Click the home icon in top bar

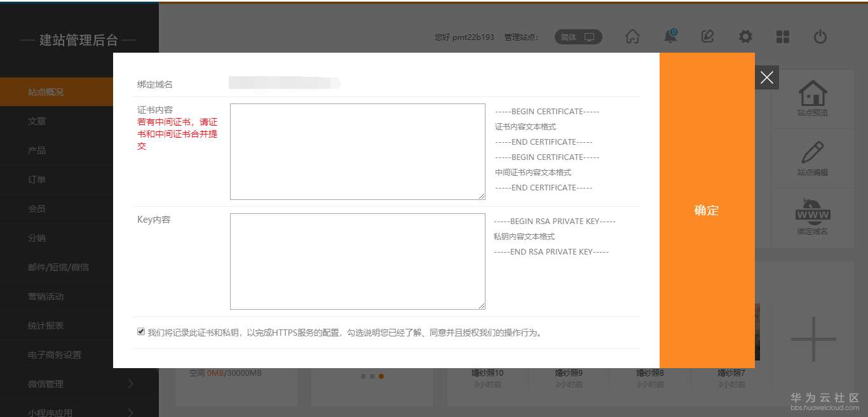632,36
